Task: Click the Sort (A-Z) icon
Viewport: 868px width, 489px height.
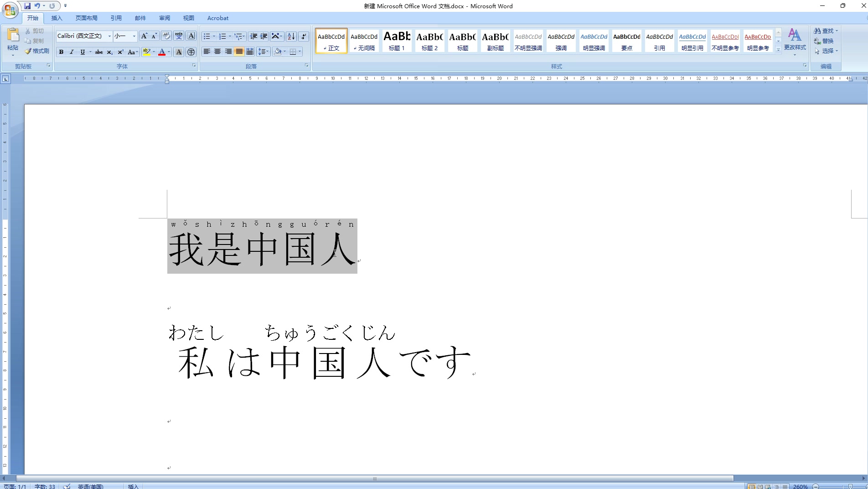Action: [x=291, y=36]
